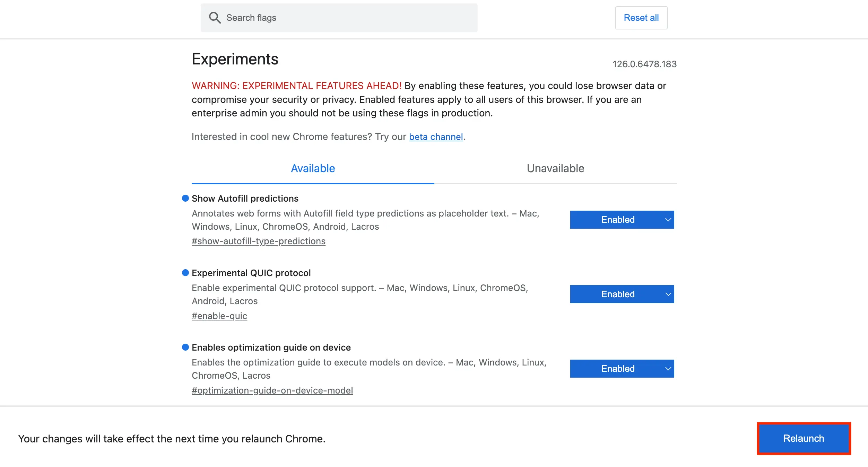Click the Reset all button
The width and height of the screenshot is (868, 467).
641,18
